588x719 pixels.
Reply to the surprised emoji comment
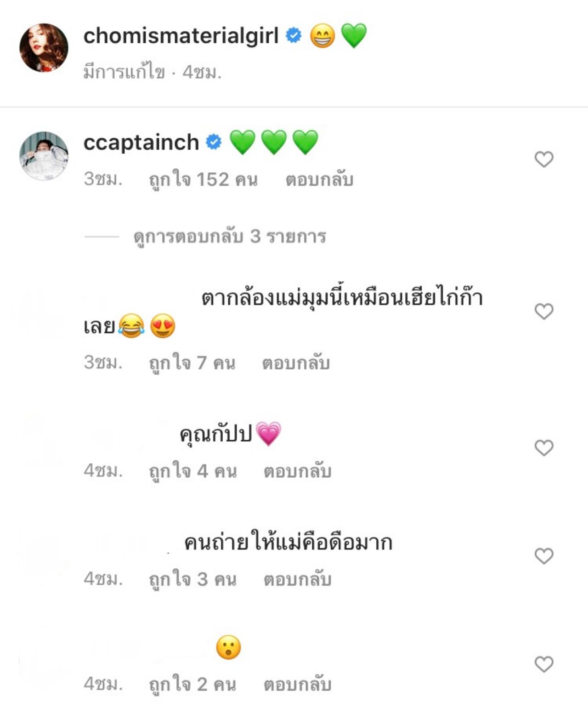point(297,685)
